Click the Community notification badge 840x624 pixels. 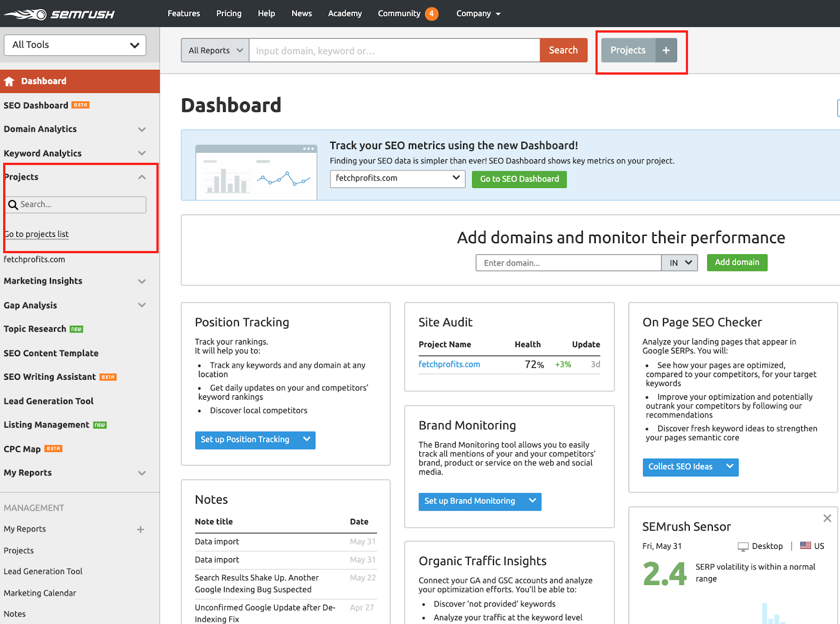pos(432,14)
